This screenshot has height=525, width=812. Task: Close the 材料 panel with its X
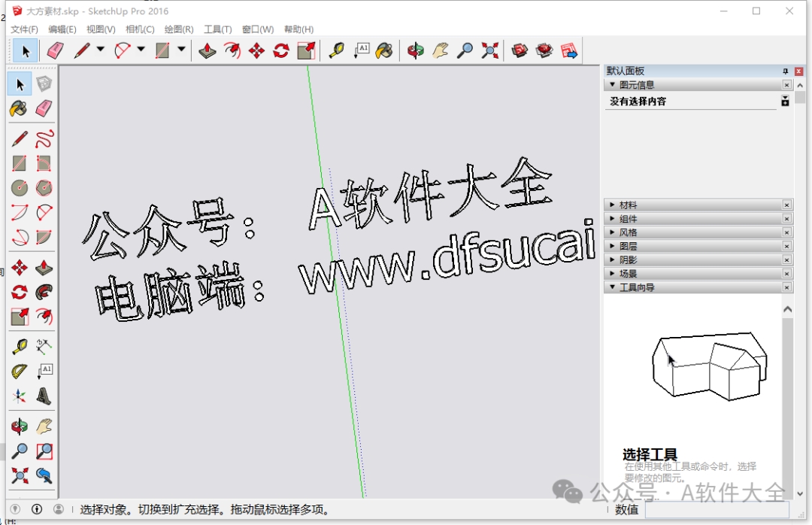pyautogui.click(x=786, y=205)
